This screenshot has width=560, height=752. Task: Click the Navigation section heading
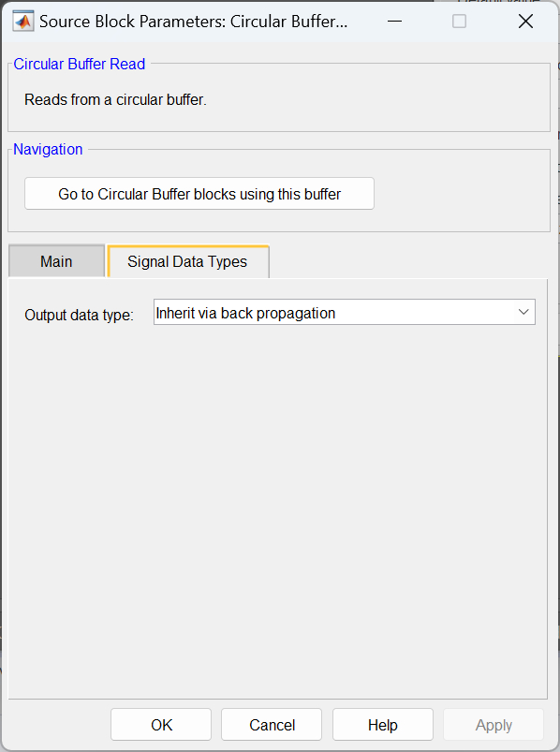pyautogui.click(x=48, y=149)
